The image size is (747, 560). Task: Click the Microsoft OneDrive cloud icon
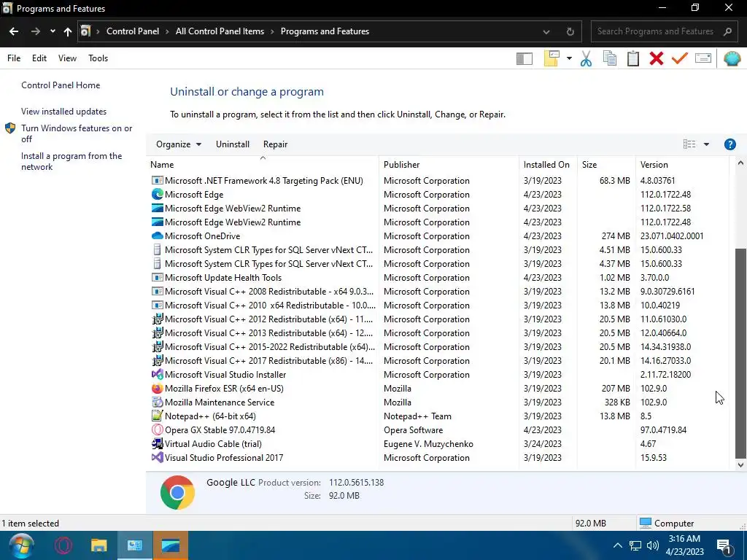(x=158, y=236)
